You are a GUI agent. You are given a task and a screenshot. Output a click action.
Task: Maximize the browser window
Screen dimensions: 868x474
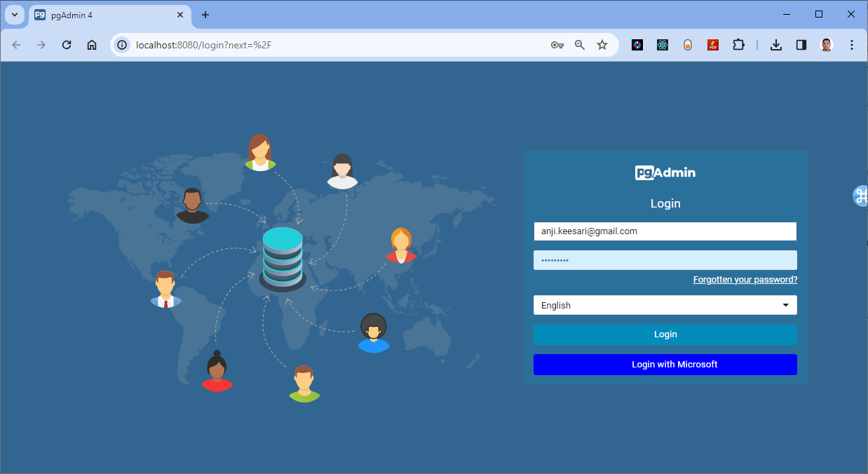(x=819, y=14)
